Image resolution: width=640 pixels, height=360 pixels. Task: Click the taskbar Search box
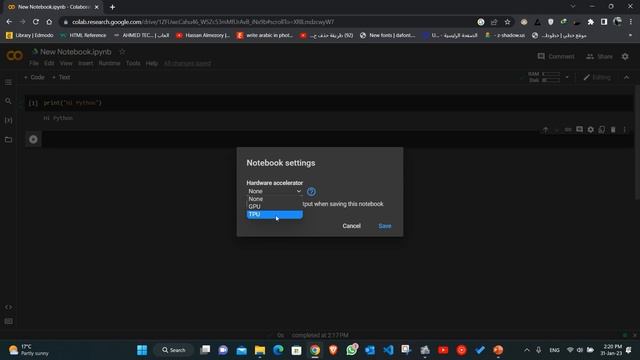[x=173, y=350]
